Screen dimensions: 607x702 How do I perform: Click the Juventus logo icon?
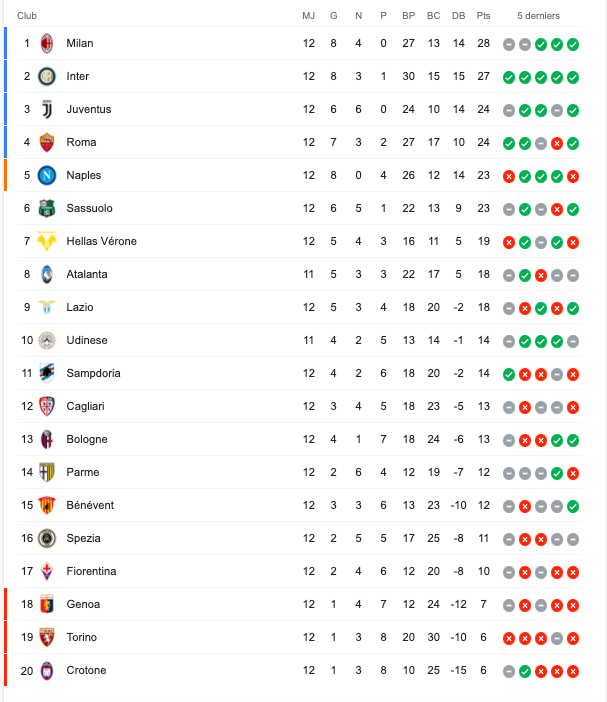(47, 109)
